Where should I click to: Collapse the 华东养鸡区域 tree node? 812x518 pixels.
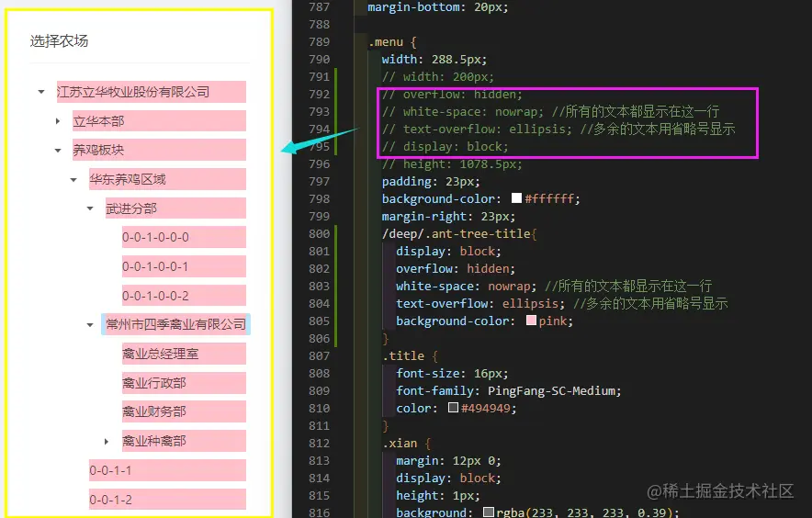click(73, 180)
